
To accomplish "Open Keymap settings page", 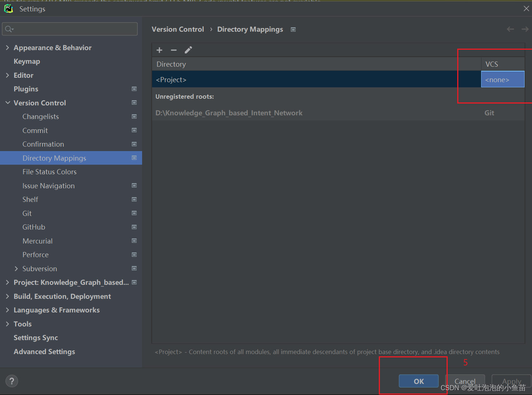I will (27, 62).
